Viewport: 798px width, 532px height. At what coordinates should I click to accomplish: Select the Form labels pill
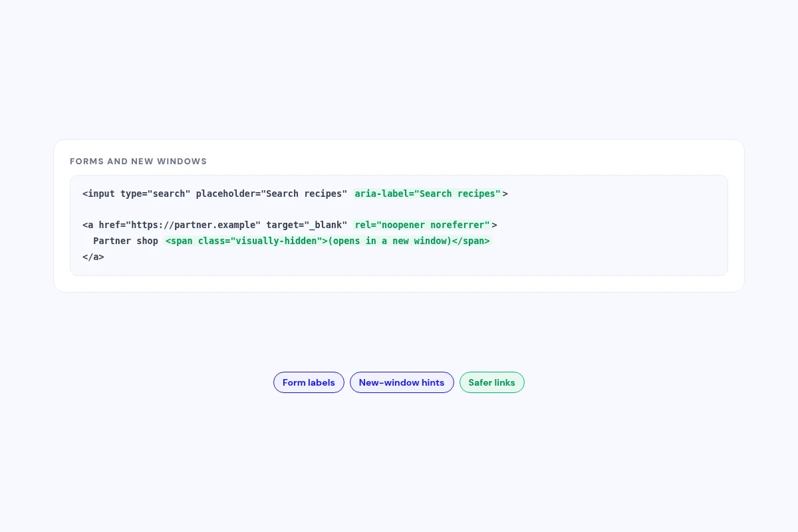309,382
